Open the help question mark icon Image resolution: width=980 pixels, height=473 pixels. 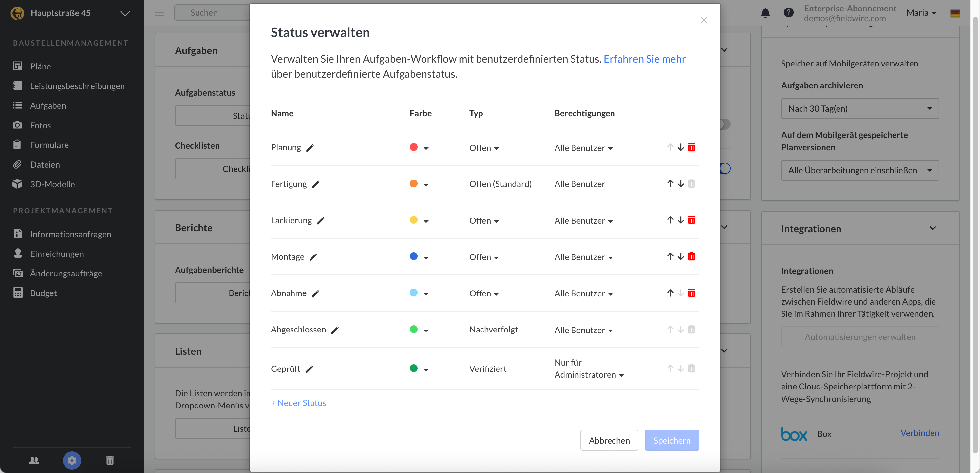[788, 13]
